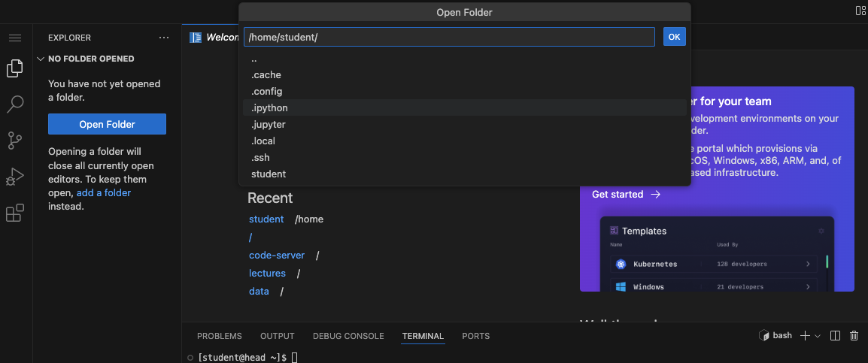
Task: Switch to the Problems tab
Action: (219, 336)
